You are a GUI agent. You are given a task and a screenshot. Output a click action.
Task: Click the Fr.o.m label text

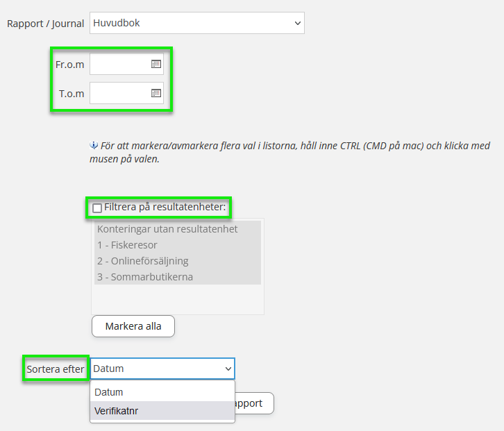69,65
